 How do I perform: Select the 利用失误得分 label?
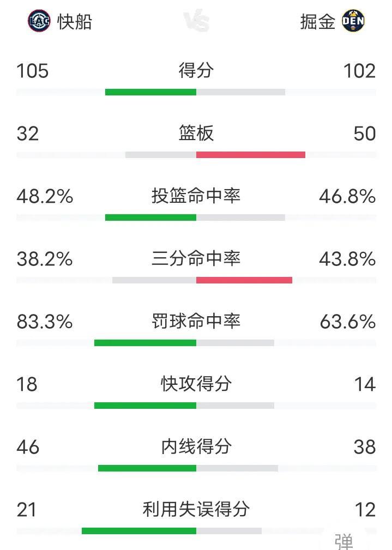point(196,509)
